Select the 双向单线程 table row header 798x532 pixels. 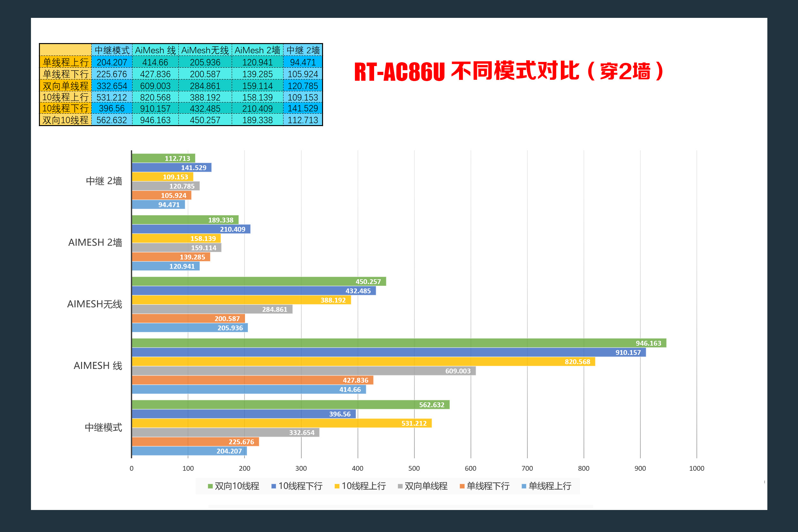[x=65, y=86]
